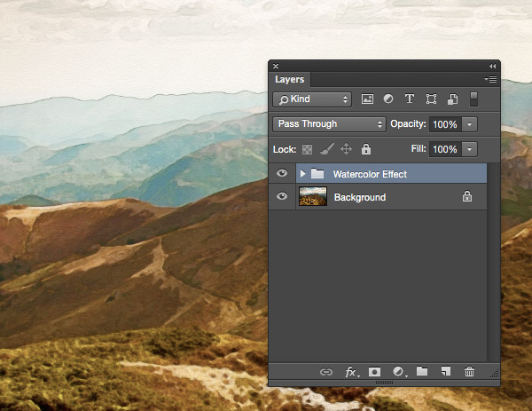Click the Background layer thumbnail
Viewport: 532px width, 411px height.
[313, 196]
